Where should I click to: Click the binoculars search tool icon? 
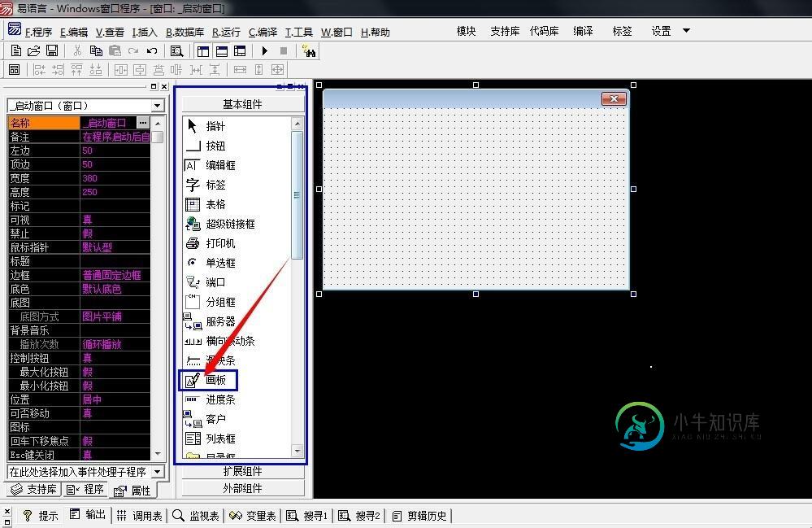click(309, 50)
